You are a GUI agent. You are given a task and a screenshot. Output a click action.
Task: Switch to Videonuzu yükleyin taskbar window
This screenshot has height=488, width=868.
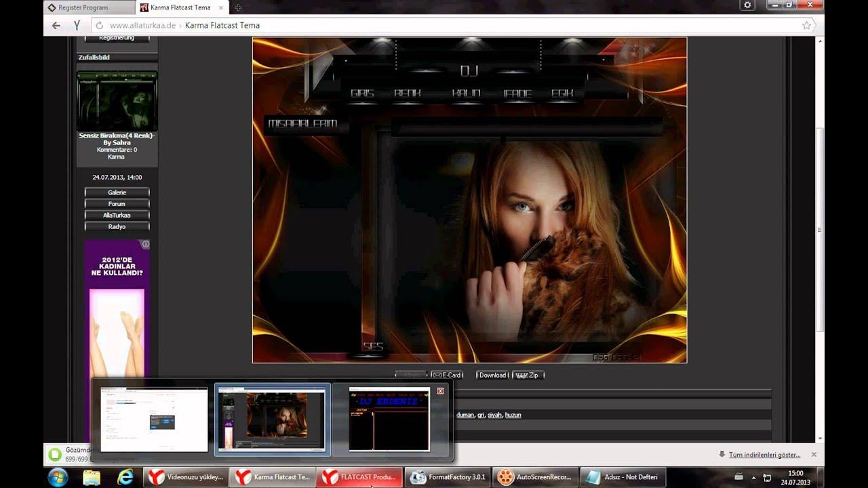186,477
